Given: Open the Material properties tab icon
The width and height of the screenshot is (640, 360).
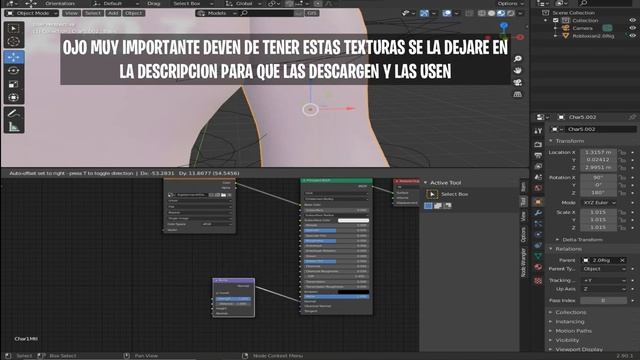Looking at the screenshot, I should pyautogui.click(x=538, y=267).
